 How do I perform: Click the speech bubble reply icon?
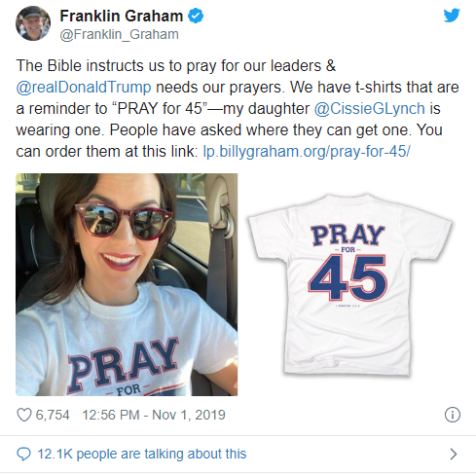point(23,454)
